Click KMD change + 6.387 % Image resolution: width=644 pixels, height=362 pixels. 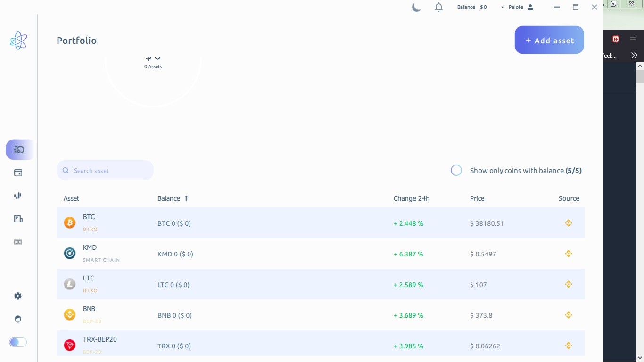[408, 254]
